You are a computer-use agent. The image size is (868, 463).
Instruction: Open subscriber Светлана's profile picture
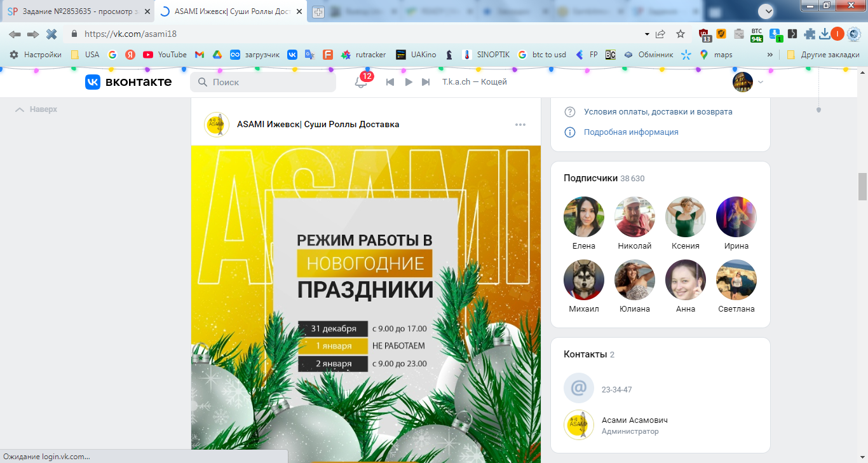[x=736, y=280]
